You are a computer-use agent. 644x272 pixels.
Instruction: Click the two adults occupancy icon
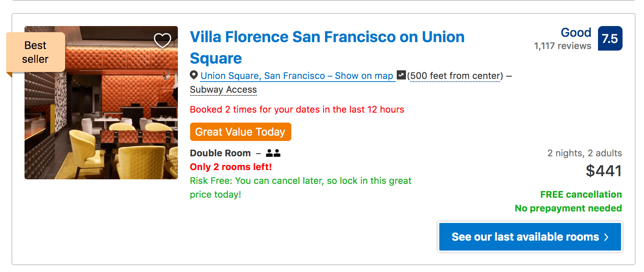coord(273,153)
